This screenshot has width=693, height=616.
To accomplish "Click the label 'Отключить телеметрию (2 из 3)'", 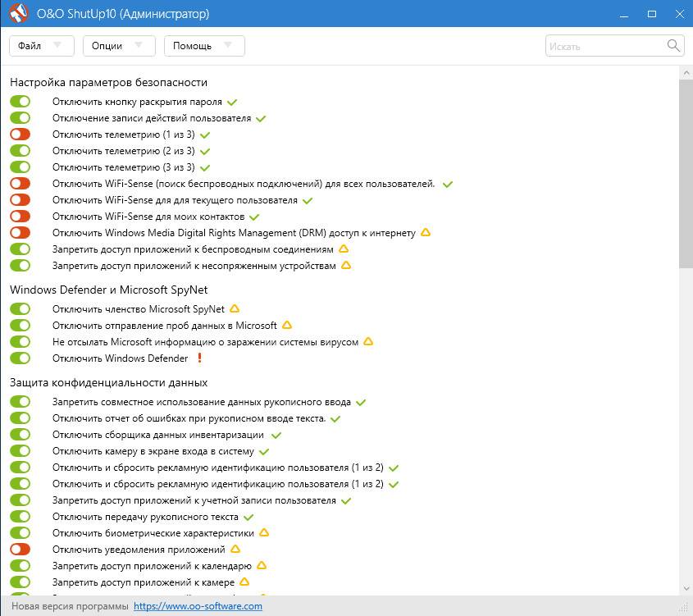I will click(x=124, y=151).
